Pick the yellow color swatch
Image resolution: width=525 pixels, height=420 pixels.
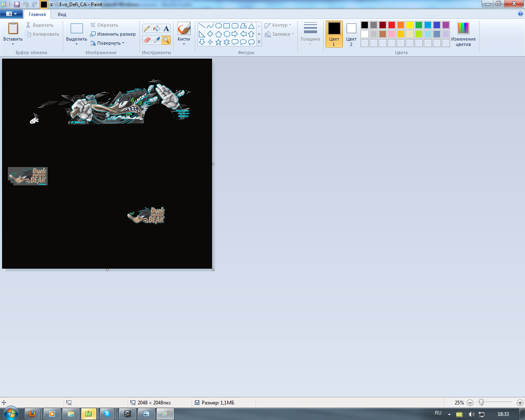pos(410,25)
